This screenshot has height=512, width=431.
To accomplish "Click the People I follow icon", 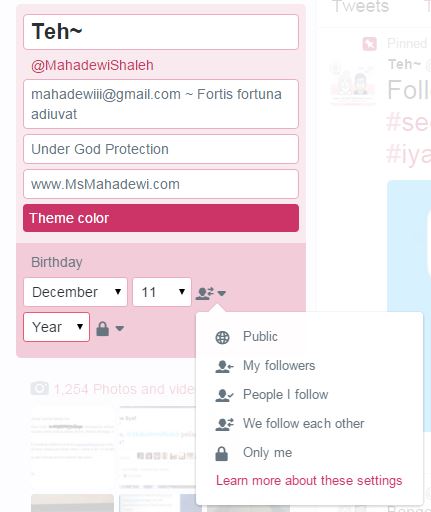I will tap(224, 395).
